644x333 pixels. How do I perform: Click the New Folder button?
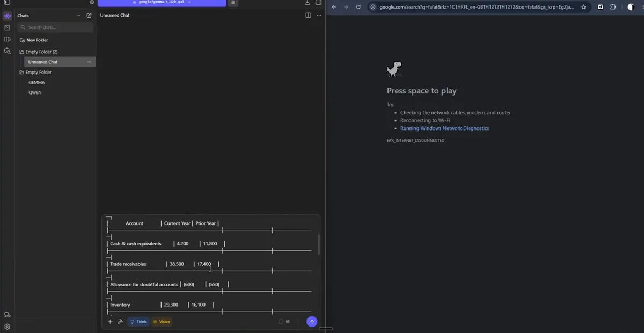(34, 40)
